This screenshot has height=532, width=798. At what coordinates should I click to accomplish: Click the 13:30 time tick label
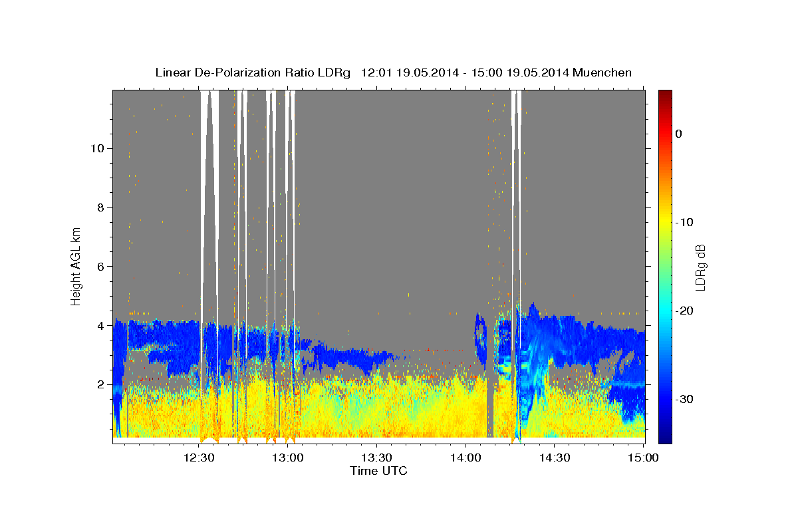[x=376, y=458]
